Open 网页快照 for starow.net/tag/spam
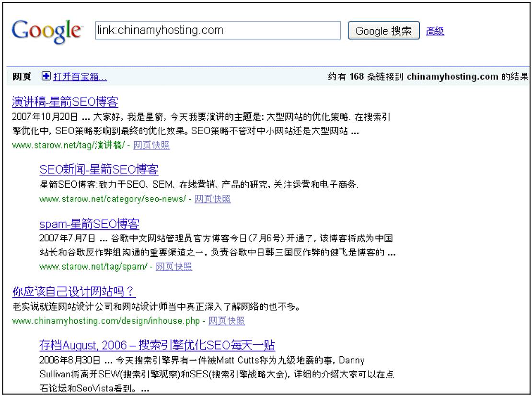This screenshot has width=532, height=396. pos(173,267)
